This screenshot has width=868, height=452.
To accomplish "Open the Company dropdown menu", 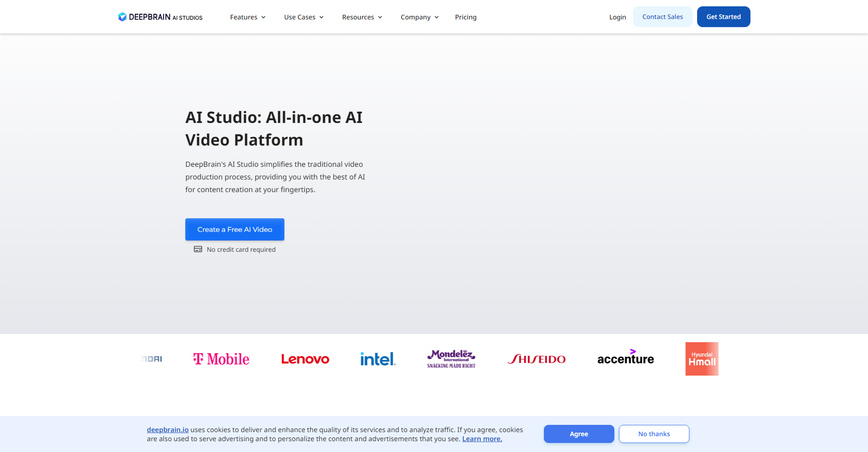I will tap(419, 17).
